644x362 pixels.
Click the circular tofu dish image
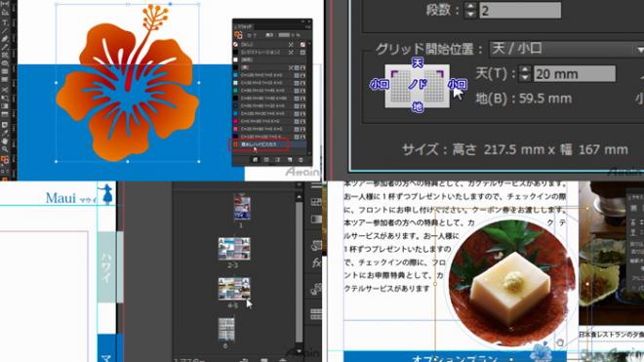[511, 283]
